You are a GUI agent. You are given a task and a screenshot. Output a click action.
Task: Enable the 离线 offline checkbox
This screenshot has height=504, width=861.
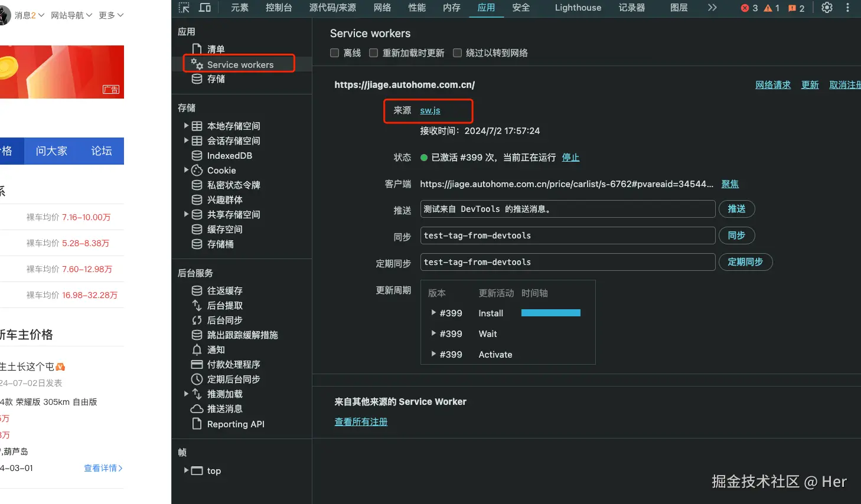(x=334, y=53)
